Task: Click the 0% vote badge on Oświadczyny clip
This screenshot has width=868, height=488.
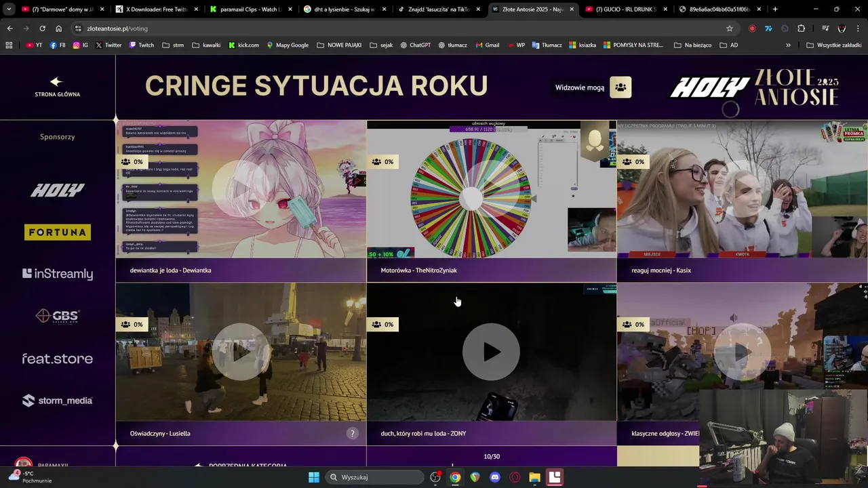Action: (x=132, y=325)
